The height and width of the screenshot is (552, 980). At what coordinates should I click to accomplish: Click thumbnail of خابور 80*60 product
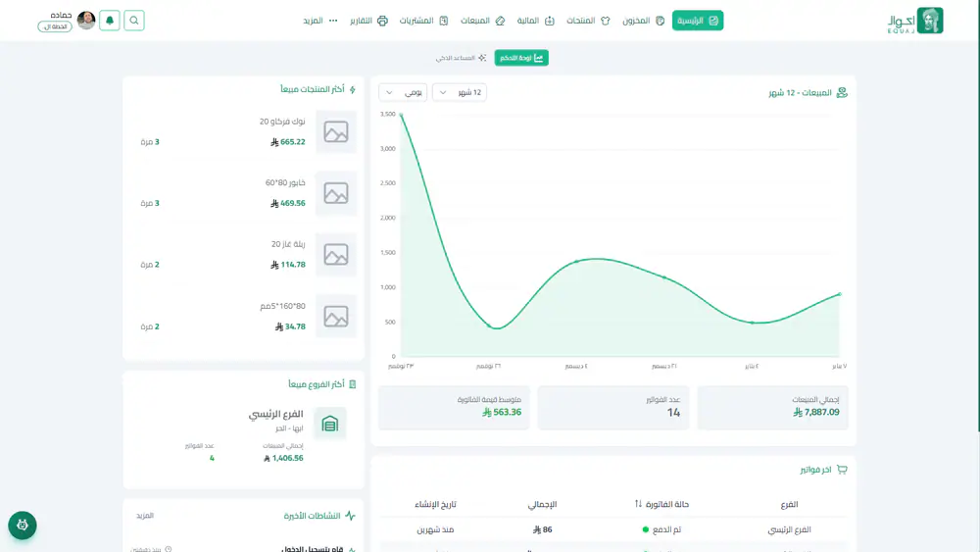[x=336, y=193]
